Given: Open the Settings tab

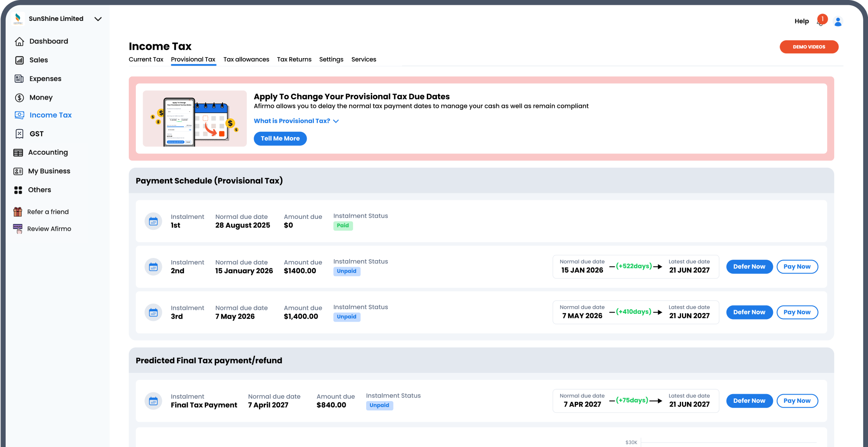Looking at the screenshot, I should tap(331, 59).
